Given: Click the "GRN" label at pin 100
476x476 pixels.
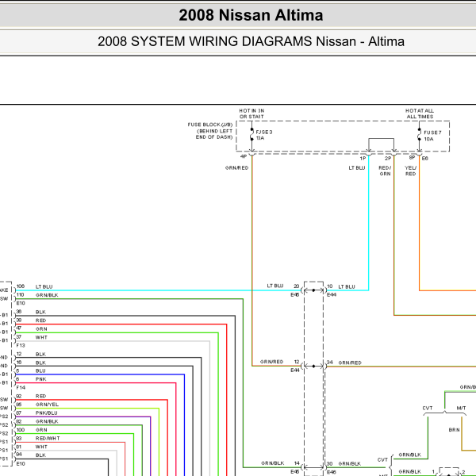Looking at the screenshot, I should 41,430.
